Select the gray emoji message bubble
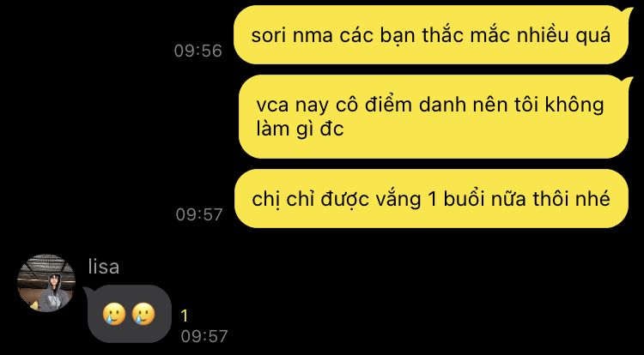The width and height of the screenshot is (644, 355). (x=130, y=314)
